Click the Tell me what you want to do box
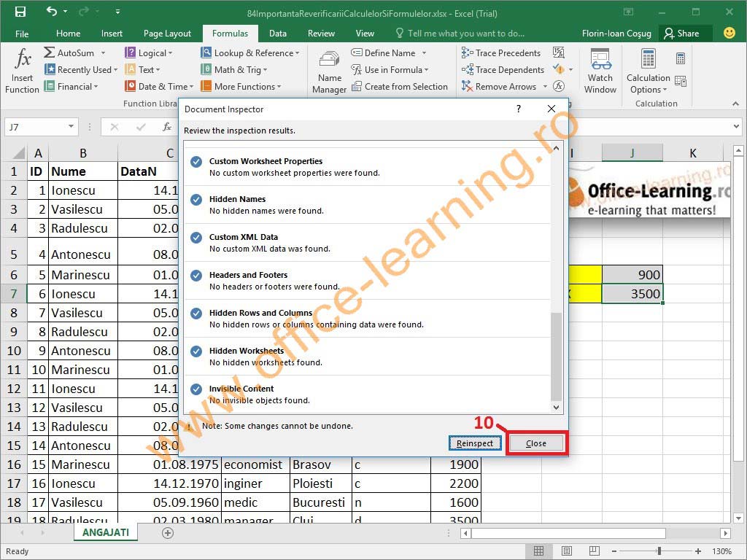This screenshot has height=560, width=747. click(460, 34)
